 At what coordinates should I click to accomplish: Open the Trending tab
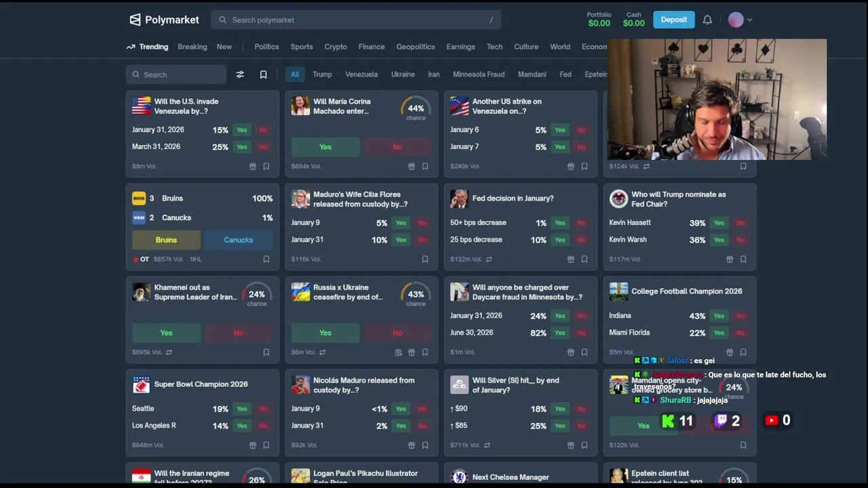coord(147,47)
